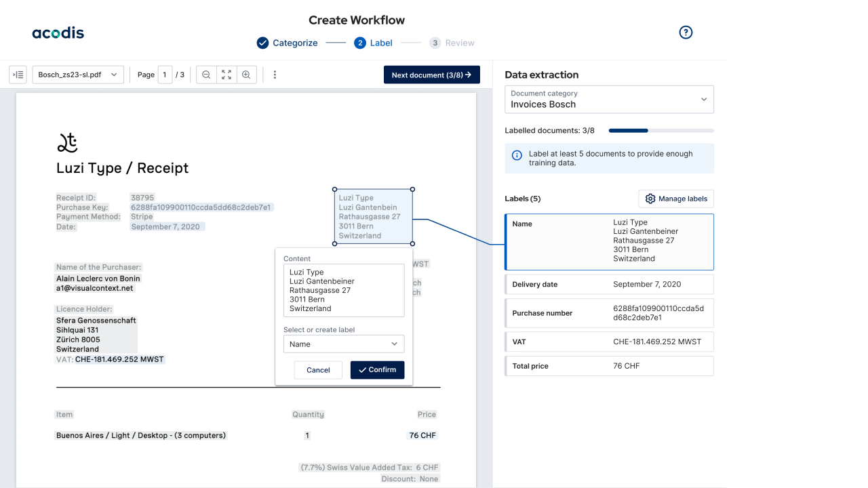Click the Zürich 8005 line
Screen dimensions: 868x488
point(78,340)
